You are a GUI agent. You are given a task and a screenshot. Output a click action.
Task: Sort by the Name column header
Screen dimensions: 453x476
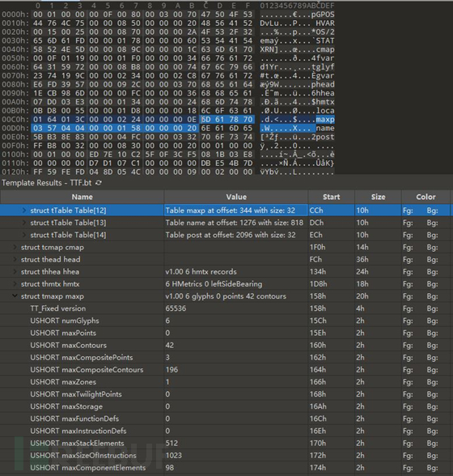[x=83, y=197]
